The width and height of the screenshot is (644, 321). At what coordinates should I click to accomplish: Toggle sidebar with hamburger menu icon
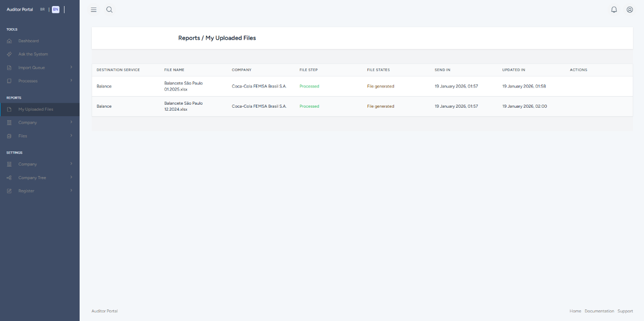(94, 10)
